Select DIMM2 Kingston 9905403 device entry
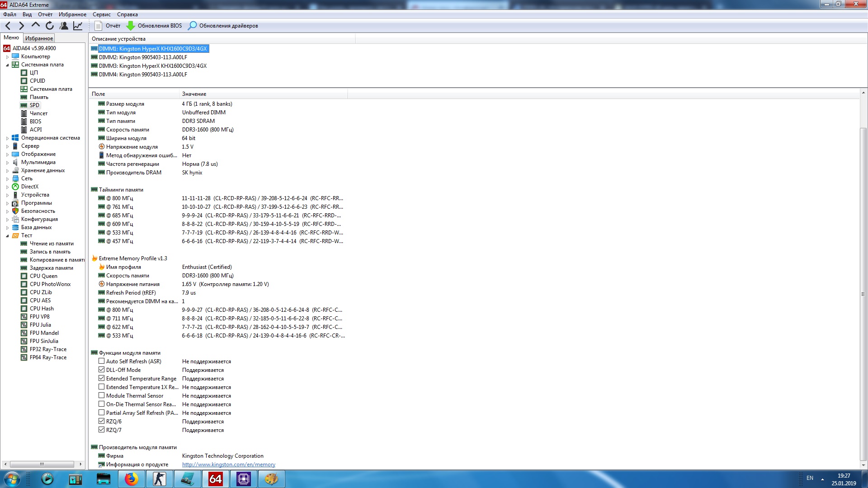Image resolution: width=868 pixels, height=488 pixels. point(143,57)
